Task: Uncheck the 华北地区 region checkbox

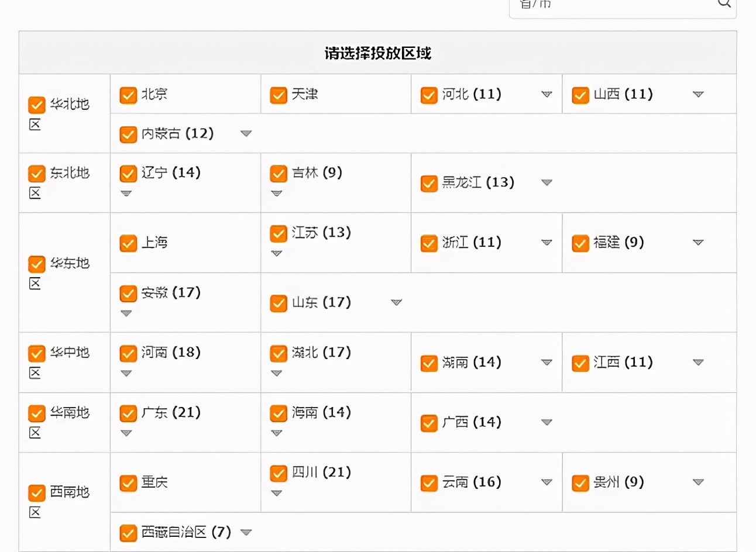Action: (36, 105)
